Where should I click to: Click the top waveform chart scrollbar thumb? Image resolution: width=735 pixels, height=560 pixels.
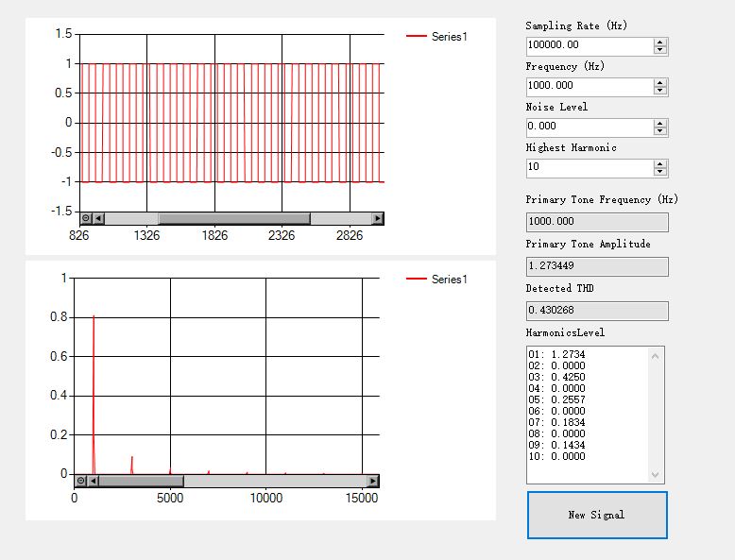(234, 218)
